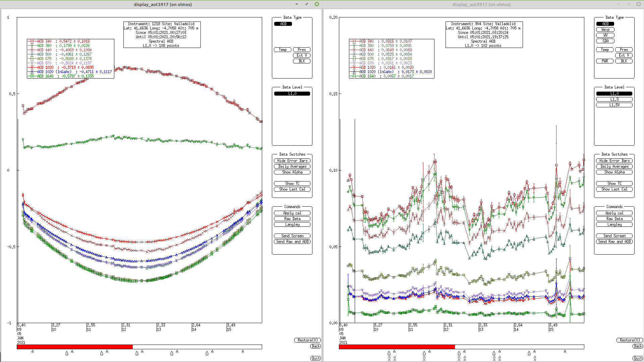Screen dimensions: 644x362
Task: Click the 2.31 airmass label at hour 12, right plot
Action: (448, 325)
